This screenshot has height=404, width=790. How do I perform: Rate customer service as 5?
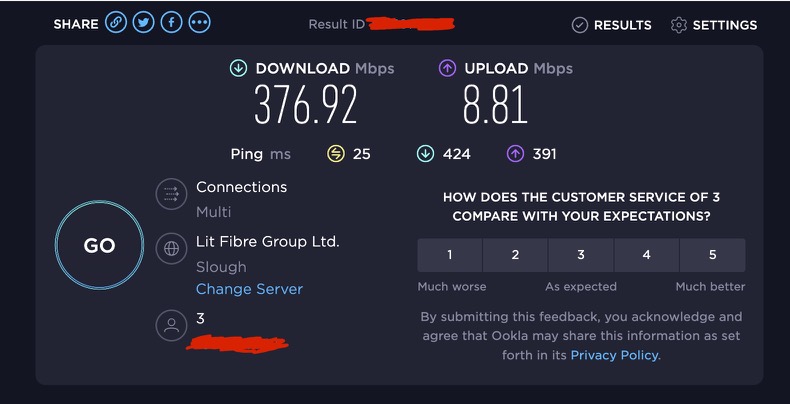(712, 255)
